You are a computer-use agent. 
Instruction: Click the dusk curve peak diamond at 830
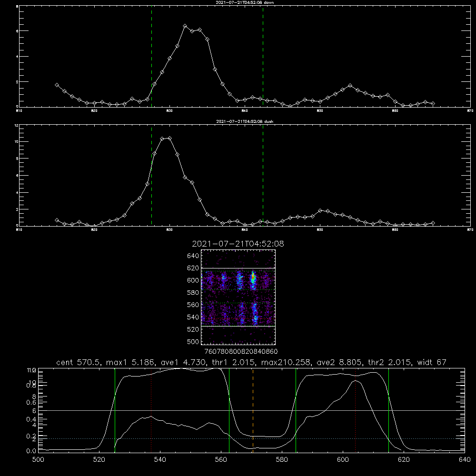click(x=170, y=138)
